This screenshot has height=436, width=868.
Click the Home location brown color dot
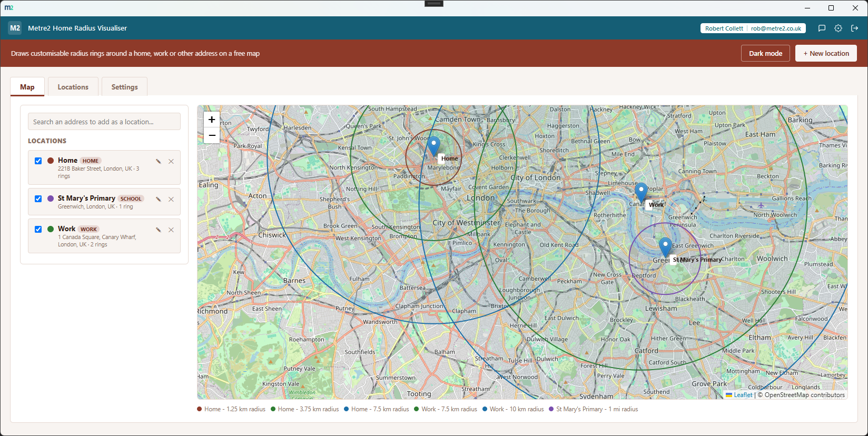pos(51,161)
